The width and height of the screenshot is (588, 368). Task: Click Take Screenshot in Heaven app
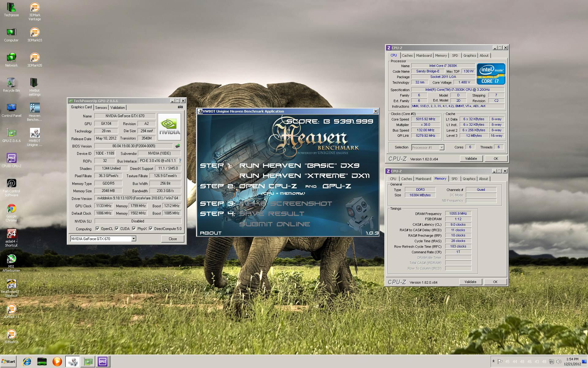285,204
